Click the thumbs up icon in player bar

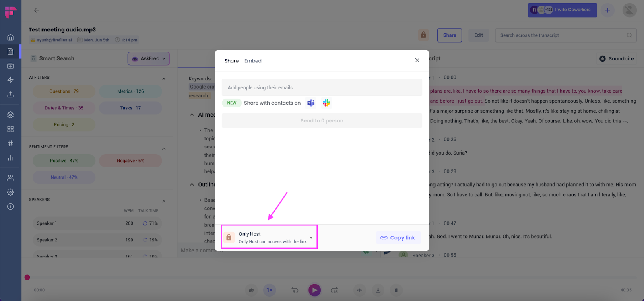(251, 290)
